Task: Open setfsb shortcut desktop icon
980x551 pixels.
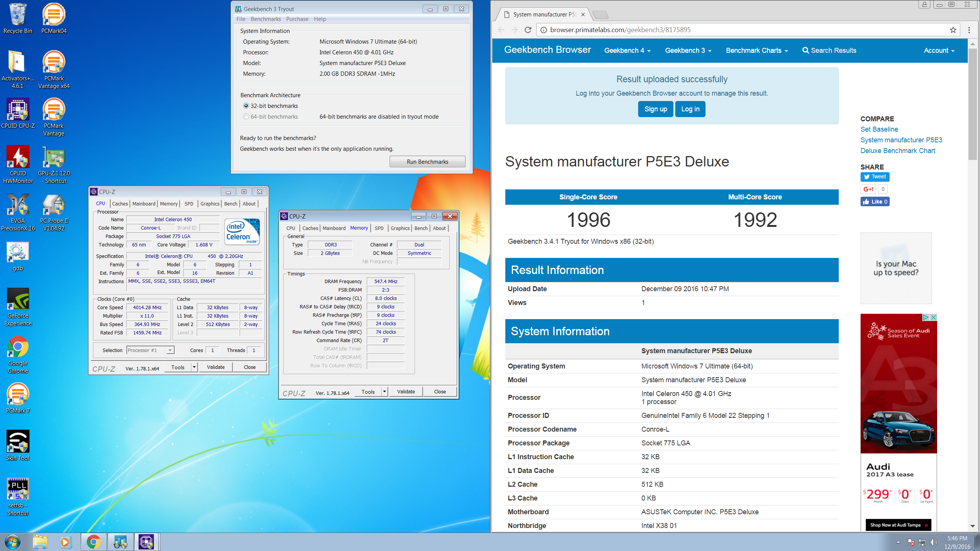Action: tap(18, 497)
